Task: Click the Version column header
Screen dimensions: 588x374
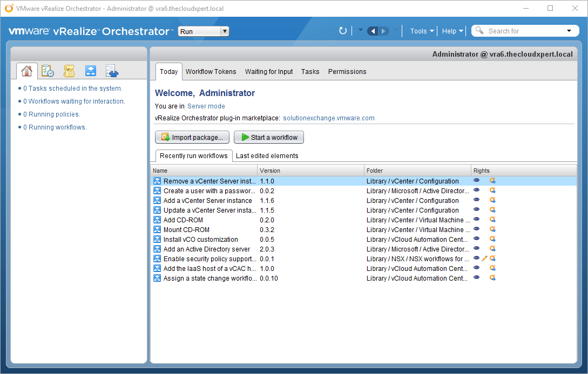Action: pos(270,171)
